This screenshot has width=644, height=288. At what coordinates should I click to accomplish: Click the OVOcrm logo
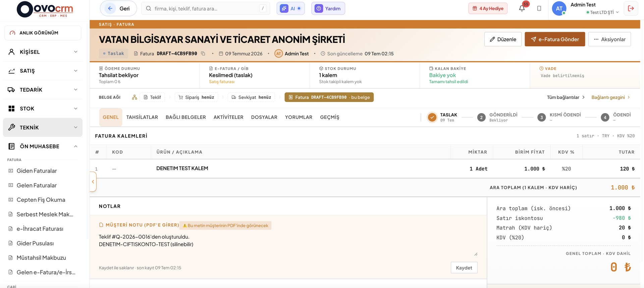point(45,9)
